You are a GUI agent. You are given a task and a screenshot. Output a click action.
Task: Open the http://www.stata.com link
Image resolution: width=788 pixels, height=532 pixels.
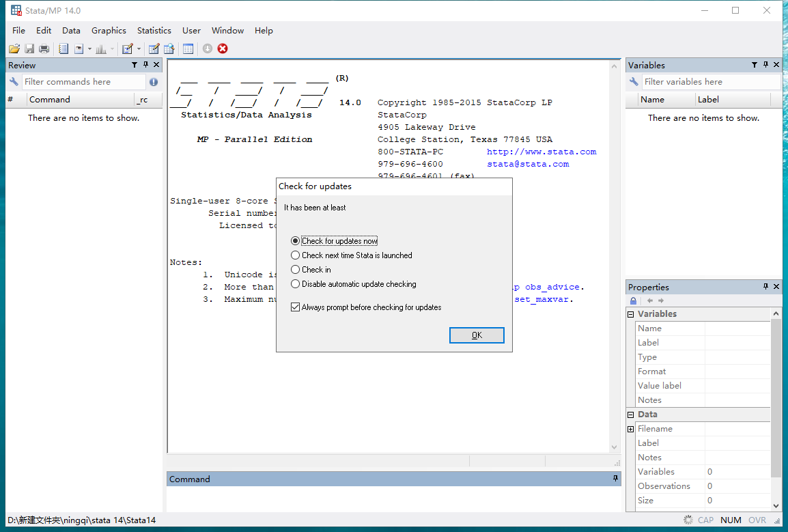tap(541, 152)
